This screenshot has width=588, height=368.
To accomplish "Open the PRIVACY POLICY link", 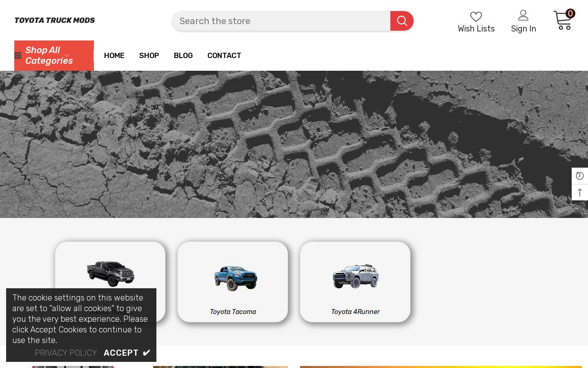I will point(66,352).
